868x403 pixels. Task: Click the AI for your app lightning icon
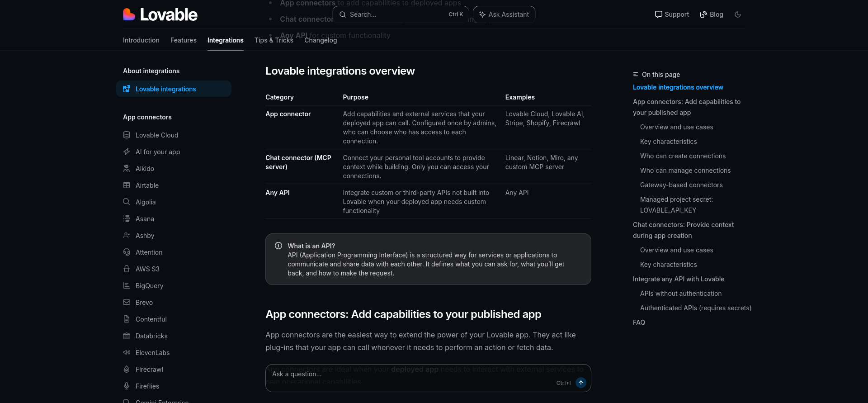pos(127,152)
